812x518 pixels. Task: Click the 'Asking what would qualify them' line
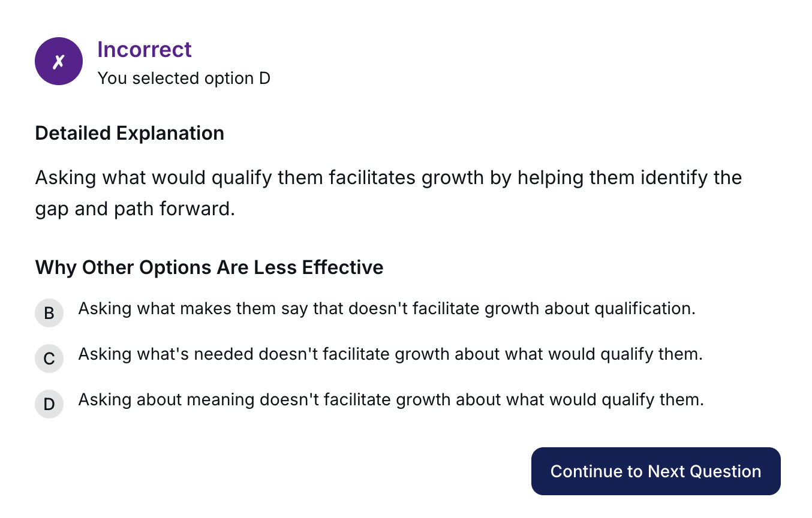point(388,178)
